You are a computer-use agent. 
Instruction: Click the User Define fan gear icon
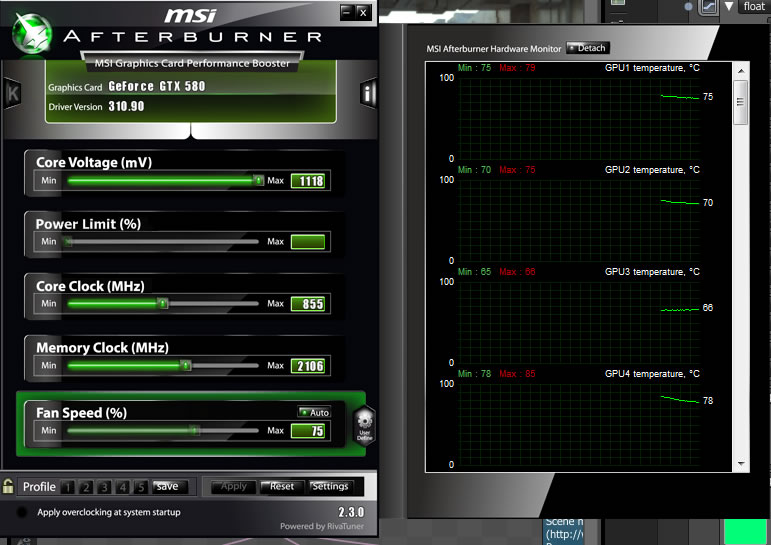(x=364, y=426)
